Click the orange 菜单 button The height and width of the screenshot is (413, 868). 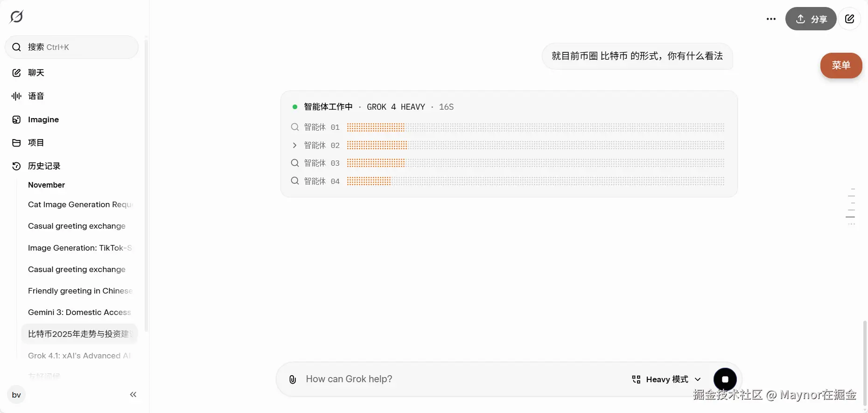coord(841,65)
